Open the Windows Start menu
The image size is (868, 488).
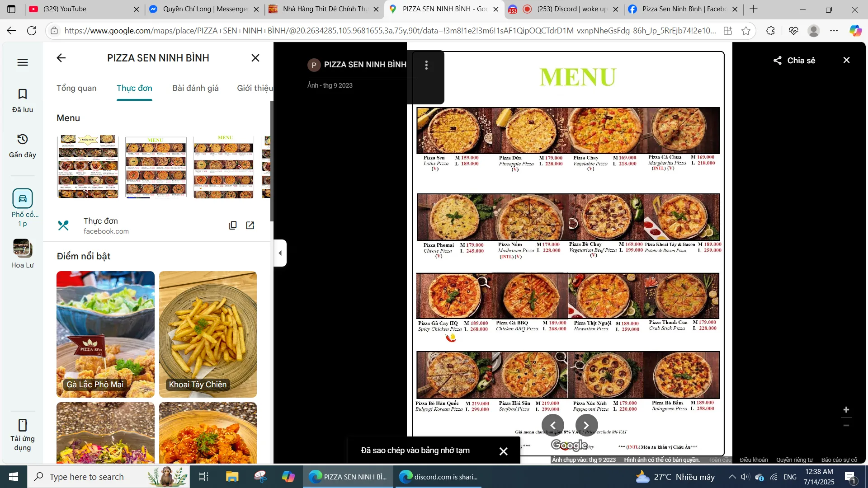pyautogui.click(x=14, y=477)
